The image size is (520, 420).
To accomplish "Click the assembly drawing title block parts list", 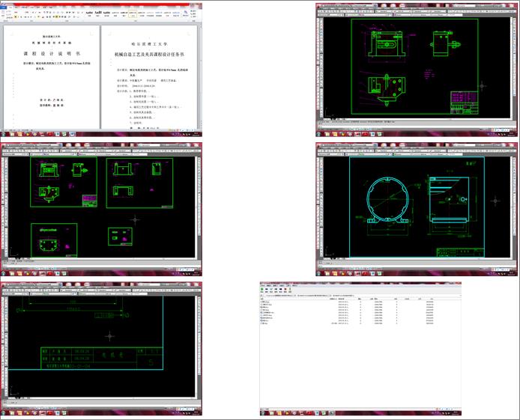I will [x=465, y=103].
